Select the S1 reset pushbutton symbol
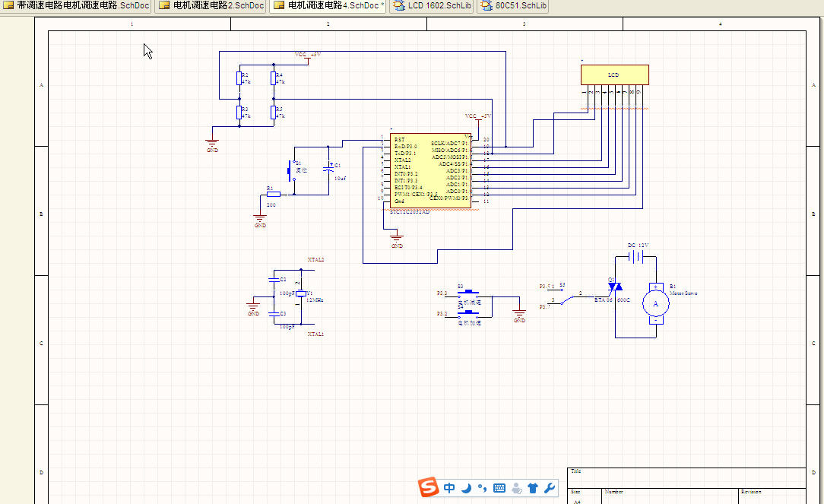824x504 pixels. coord(290,170)
